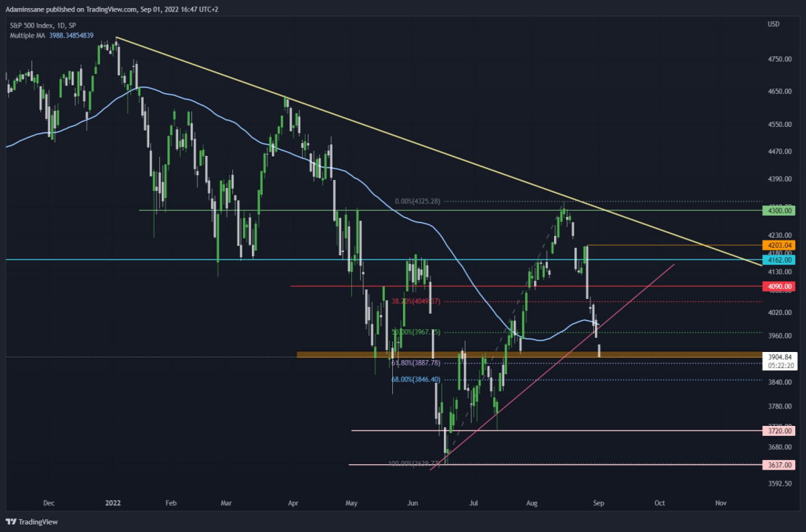Click the 0.00% (4325.28) Fibonacci label
806x532 pixels.
pos(418,201)
